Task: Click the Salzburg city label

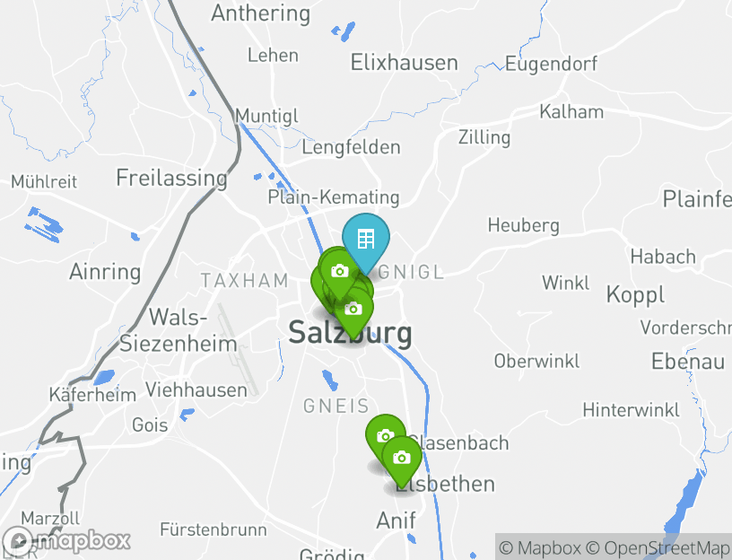Action: coord(350,333)
